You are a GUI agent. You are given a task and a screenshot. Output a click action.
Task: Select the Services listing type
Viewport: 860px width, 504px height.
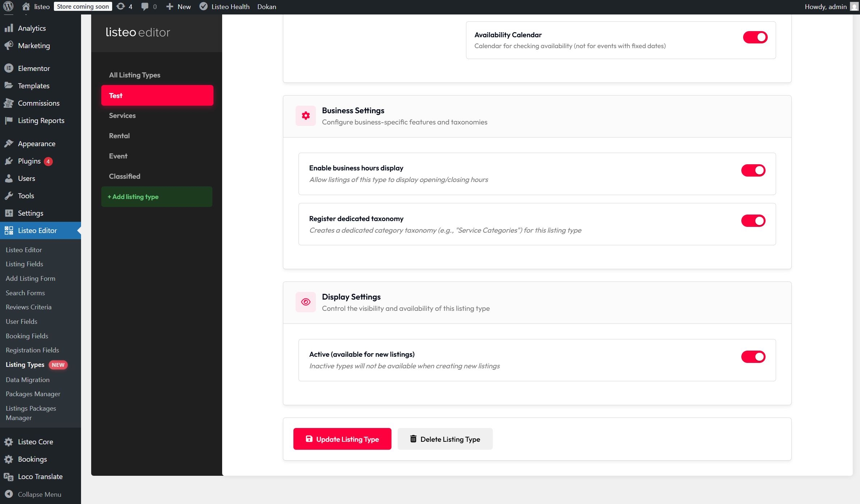[x=122, y=115]
